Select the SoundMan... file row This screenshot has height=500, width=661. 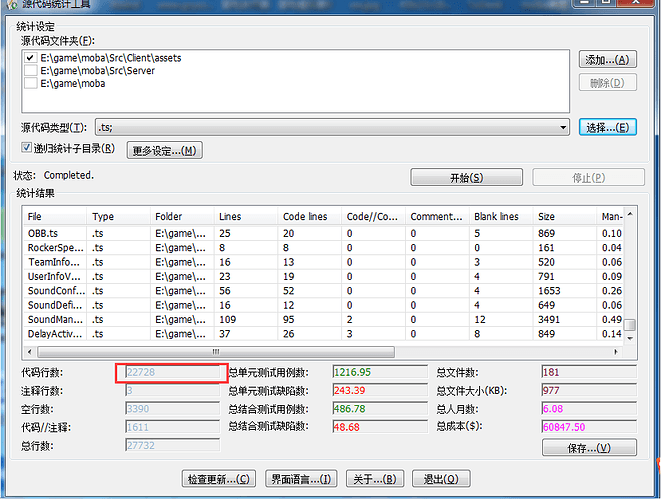point(322,319)
